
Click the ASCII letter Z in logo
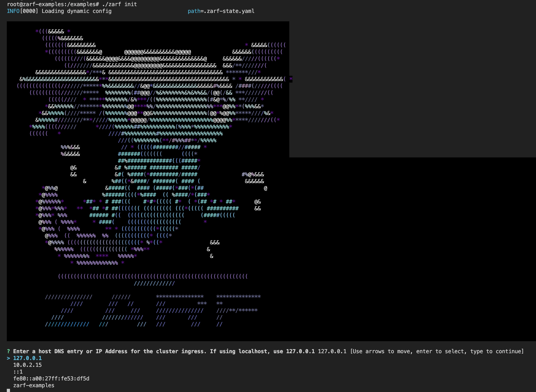pos(68,310)
